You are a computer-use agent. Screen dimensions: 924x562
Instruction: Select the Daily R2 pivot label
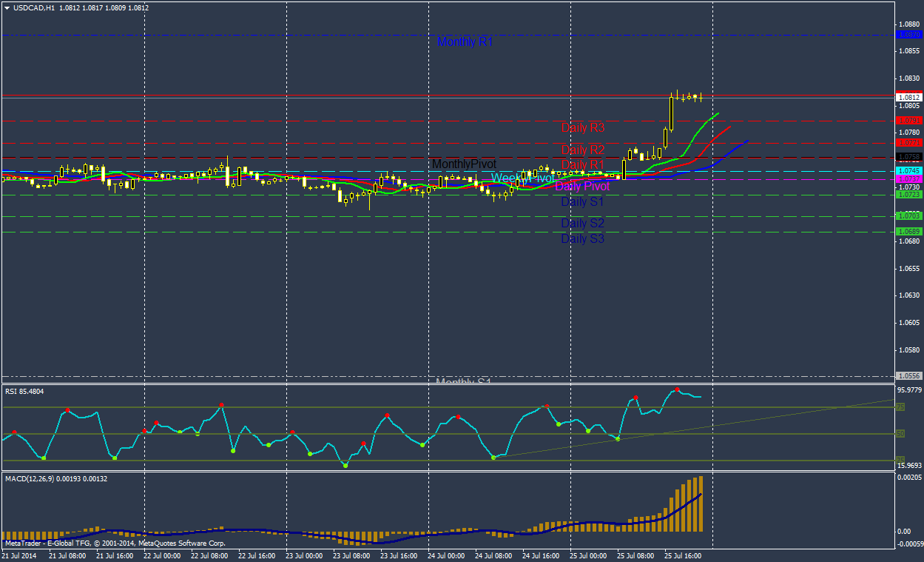point(582,150)
